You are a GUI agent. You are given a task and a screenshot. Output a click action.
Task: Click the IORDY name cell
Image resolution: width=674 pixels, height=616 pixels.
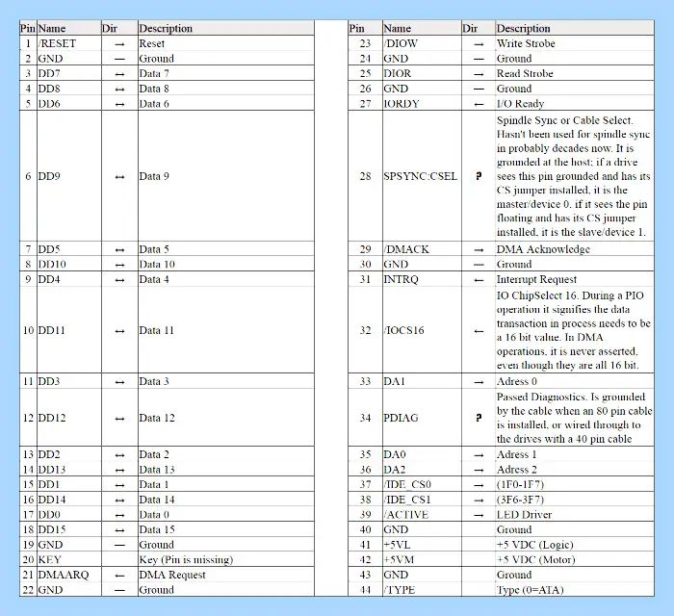pyautogui.click(x=422, y=104)
